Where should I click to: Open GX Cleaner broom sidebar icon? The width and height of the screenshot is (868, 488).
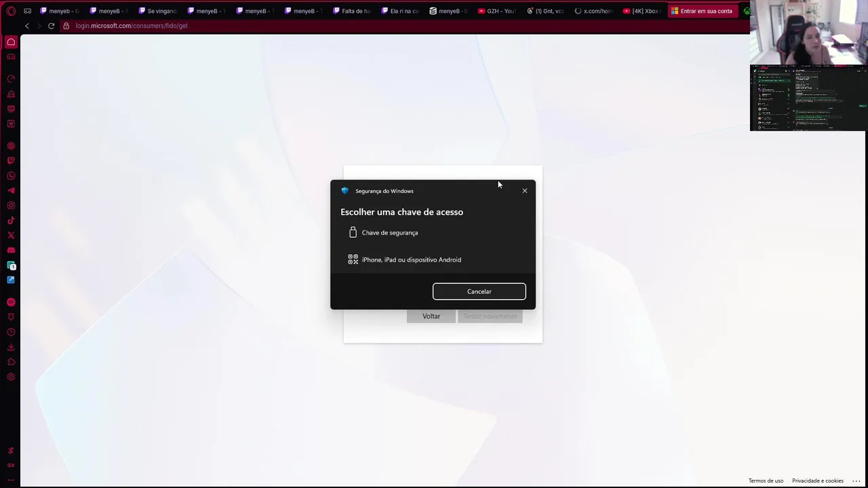tap(11, 94)
